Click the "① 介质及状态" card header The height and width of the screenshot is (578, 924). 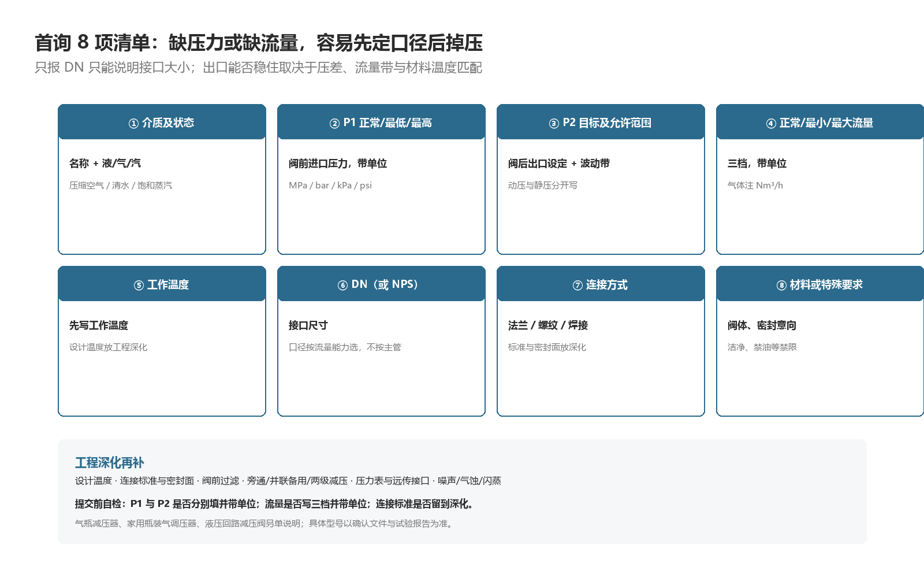[x=162, y=122]
